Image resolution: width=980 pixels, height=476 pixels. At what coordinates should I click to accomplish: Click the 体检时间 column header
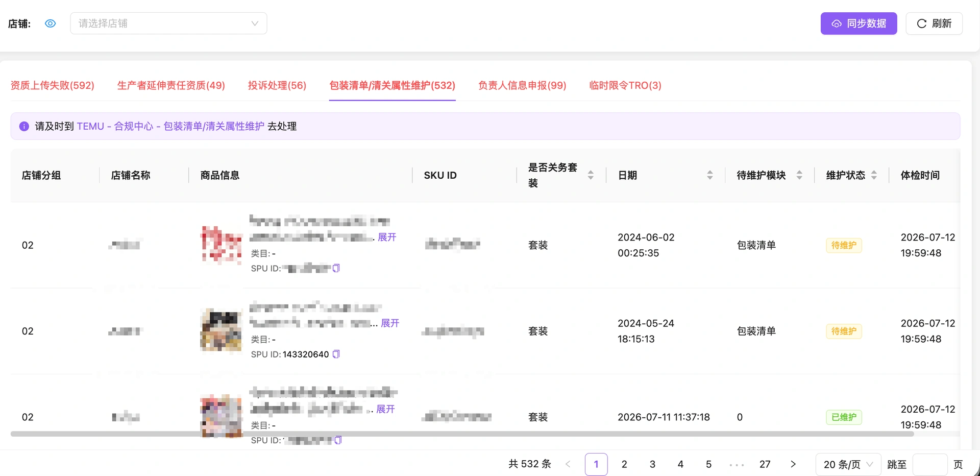(x=920, y=175)
